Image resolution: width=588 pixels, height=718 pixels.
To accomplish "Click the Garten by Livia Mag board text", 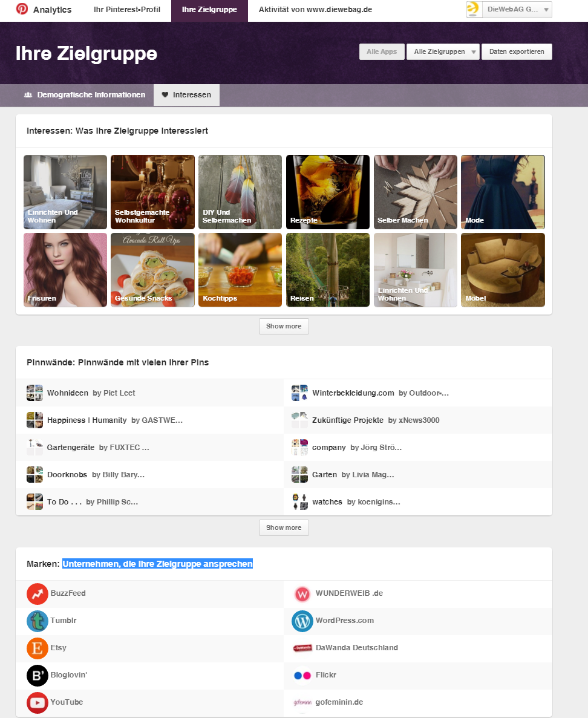I will click(353, 475).
